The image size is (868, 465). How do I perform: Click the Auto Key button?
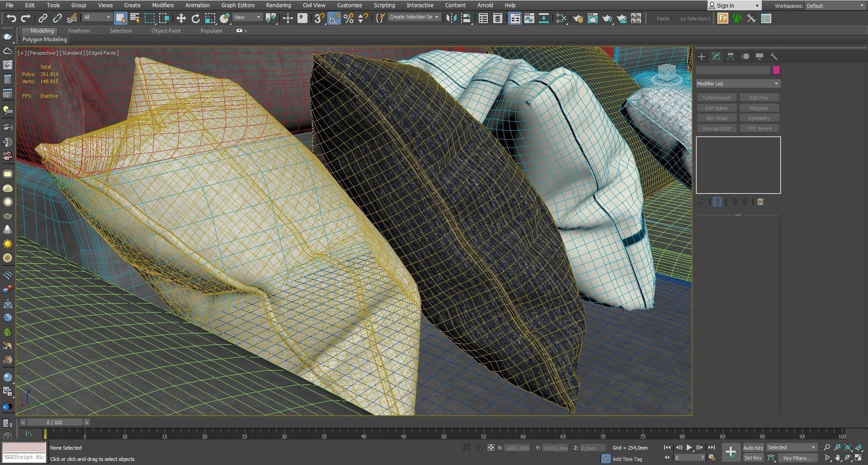click(x=753, y=447)
